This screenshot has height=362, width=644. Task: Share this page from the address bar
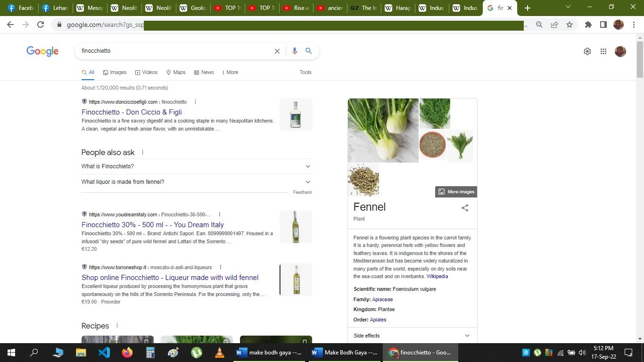pos(554,25)
